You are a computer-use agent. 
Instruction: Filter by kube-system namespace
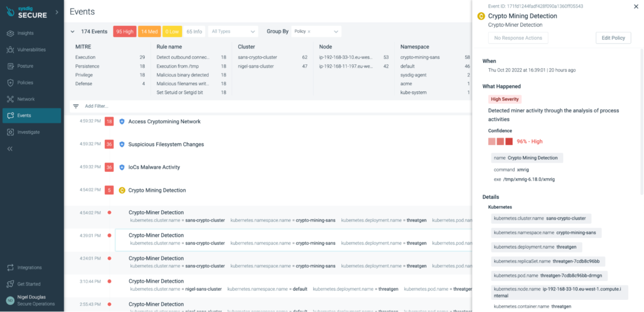(435, 93)
